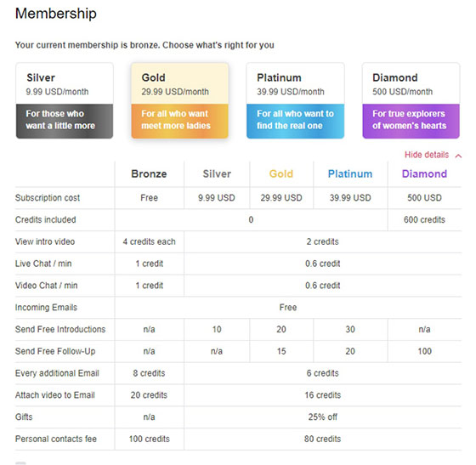
Task: Select the Diamond membership card
Action: 411,101
